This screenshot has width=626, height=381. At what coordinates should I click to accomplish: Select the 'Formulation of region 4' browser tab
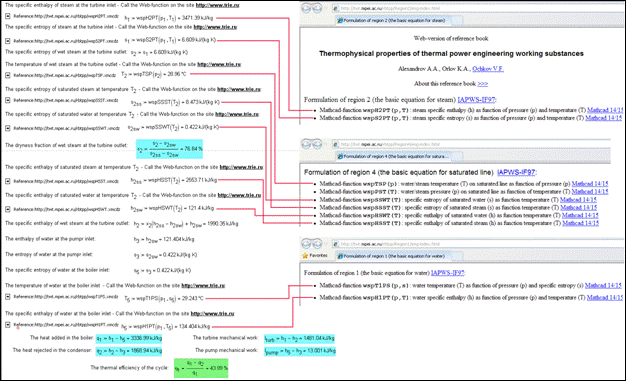[394, 157]
